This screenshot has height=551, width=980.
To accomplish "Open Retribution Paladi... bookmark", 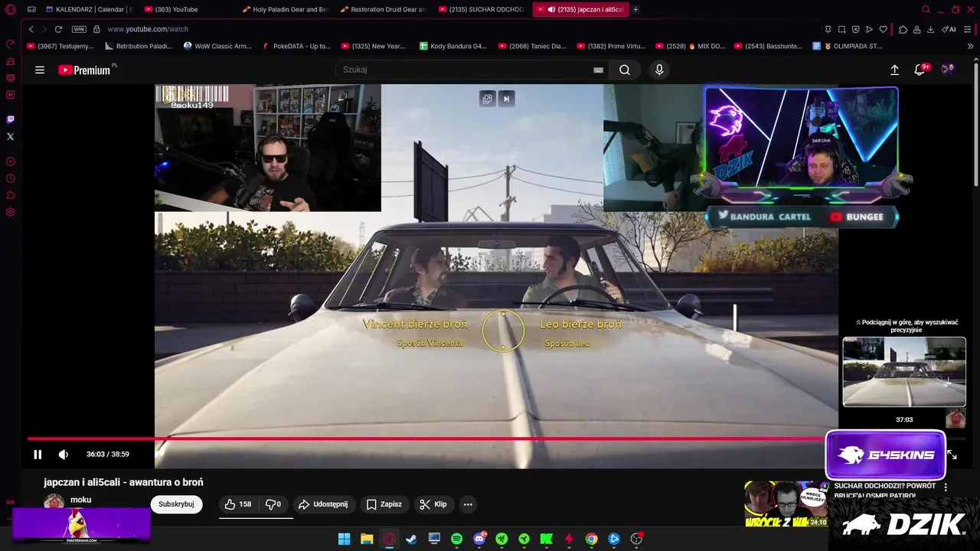I will click(x=139, y=46).
